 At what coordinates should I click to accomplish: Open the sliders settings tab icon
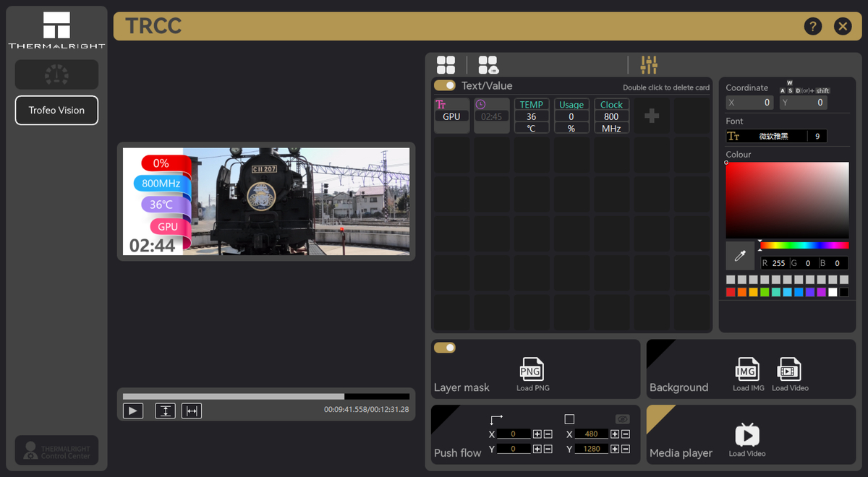[649, 65]
